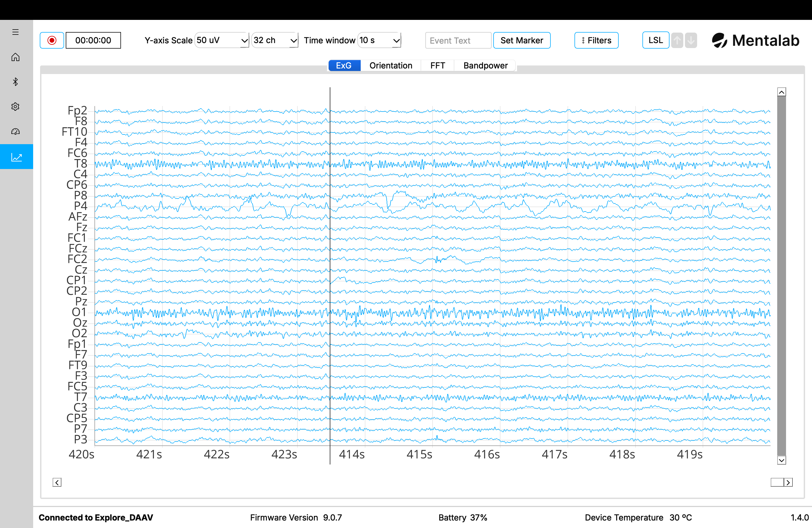Open the Time window 10 s dropdown

tap(379, 41)
